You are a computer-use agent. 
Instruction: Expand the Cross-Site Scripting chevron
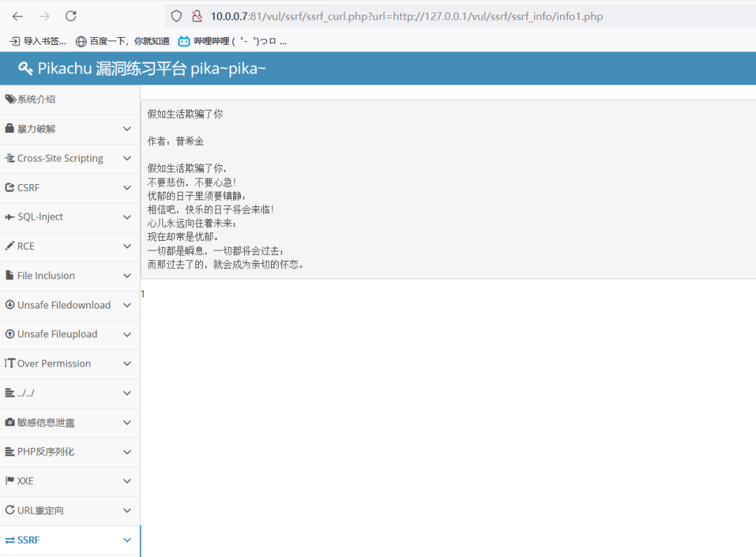click(x=127, y=158)
